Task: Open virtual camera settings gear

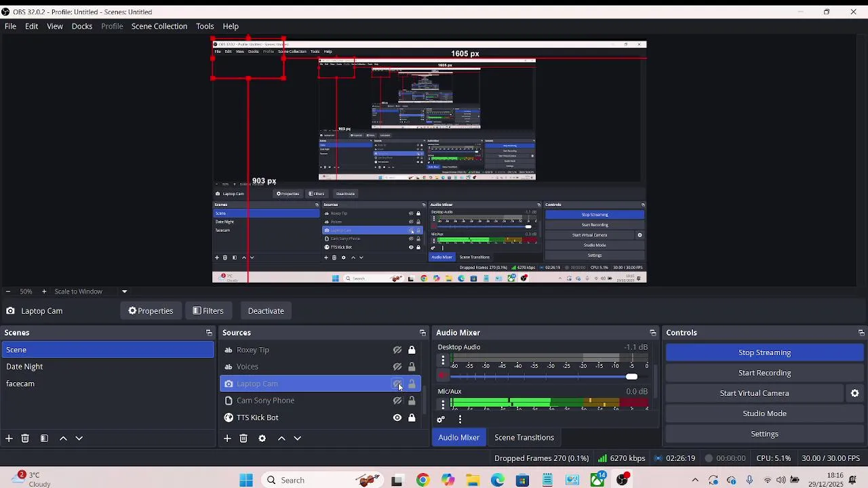Action: click(855, 393)
